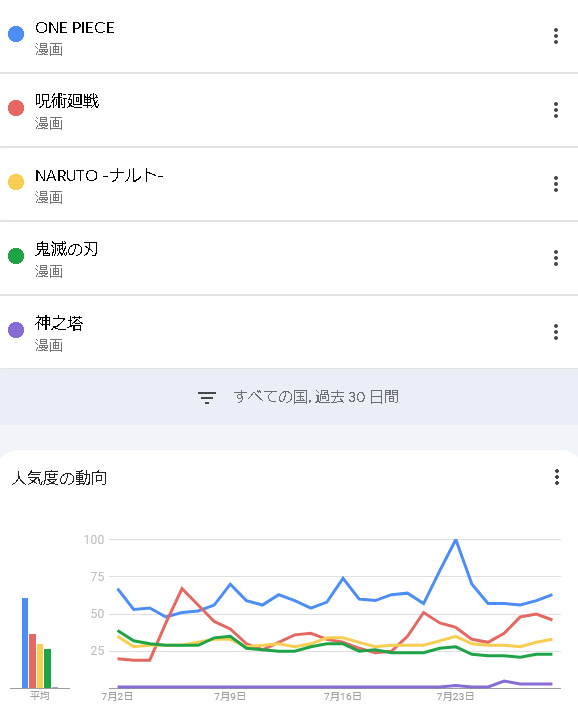
Task: Click the ONE PIECE peak on 7月23日
Action: (x=455, y=540)
